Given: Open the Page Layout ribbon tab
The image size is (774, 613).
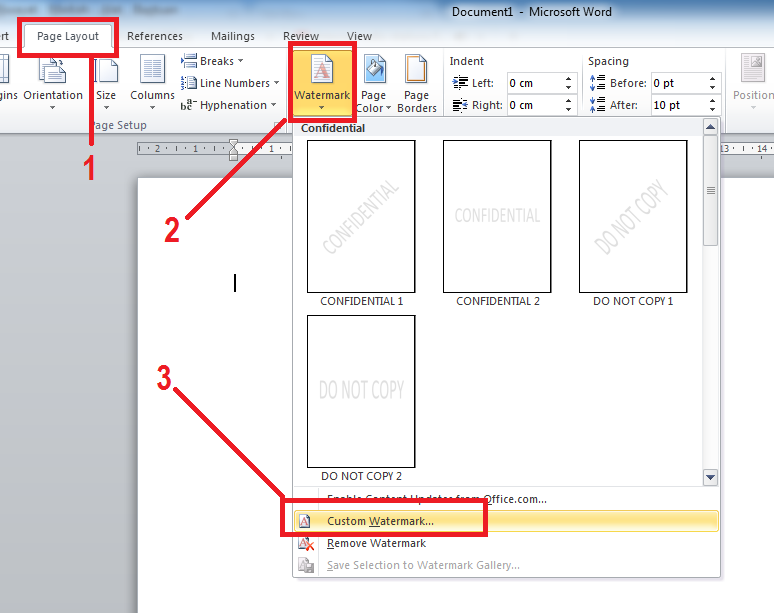Looking at the screenshot, I should pyautogui.click(x=68, y=37).
